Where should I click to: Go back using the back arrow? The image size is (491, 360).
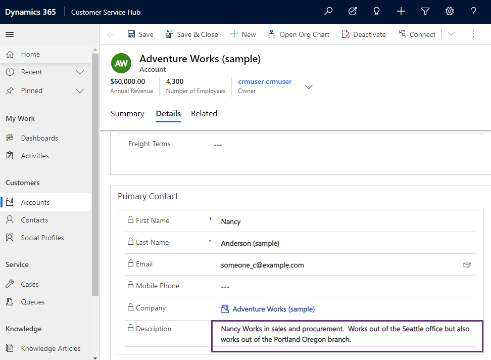pos(110,35)
